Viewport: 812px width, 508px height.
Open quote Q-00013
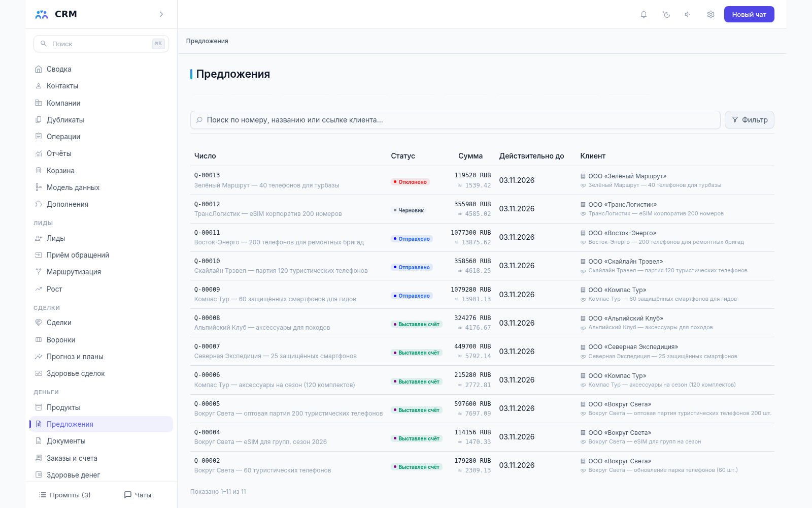207,175
